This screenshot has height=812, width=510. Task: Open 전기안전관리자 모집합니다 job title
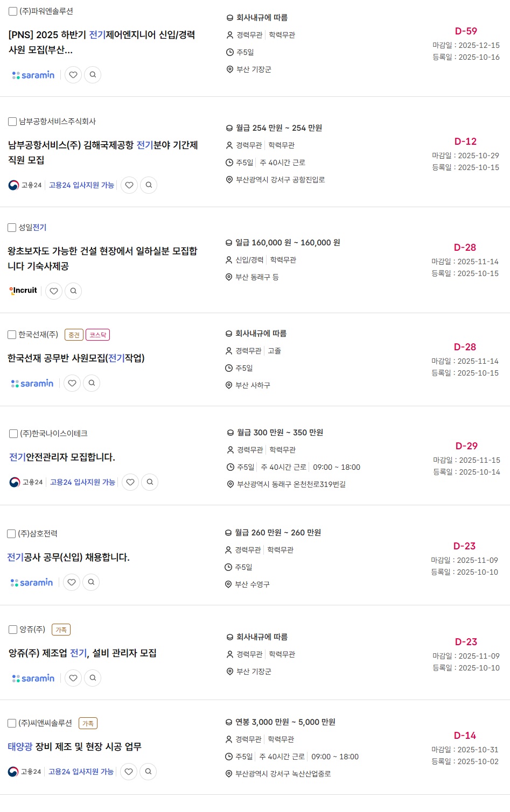(x=62, y=457)
